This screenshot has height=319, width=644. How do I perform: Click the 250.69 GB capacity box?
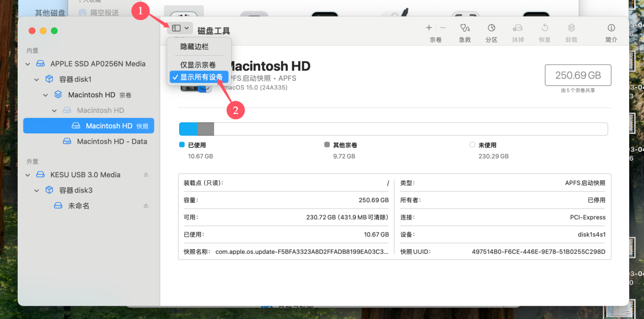point(578,75)
